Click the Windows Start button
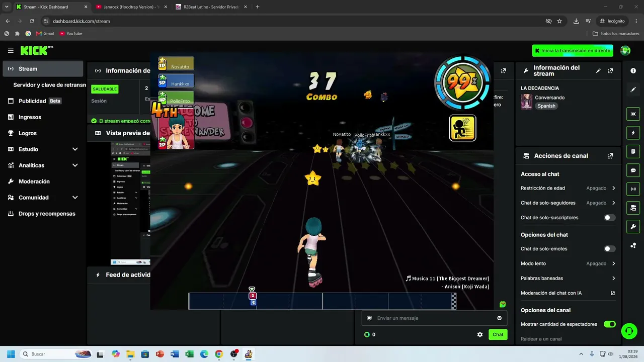Screen dimensions: 644x362 click(x=11, y=354)
